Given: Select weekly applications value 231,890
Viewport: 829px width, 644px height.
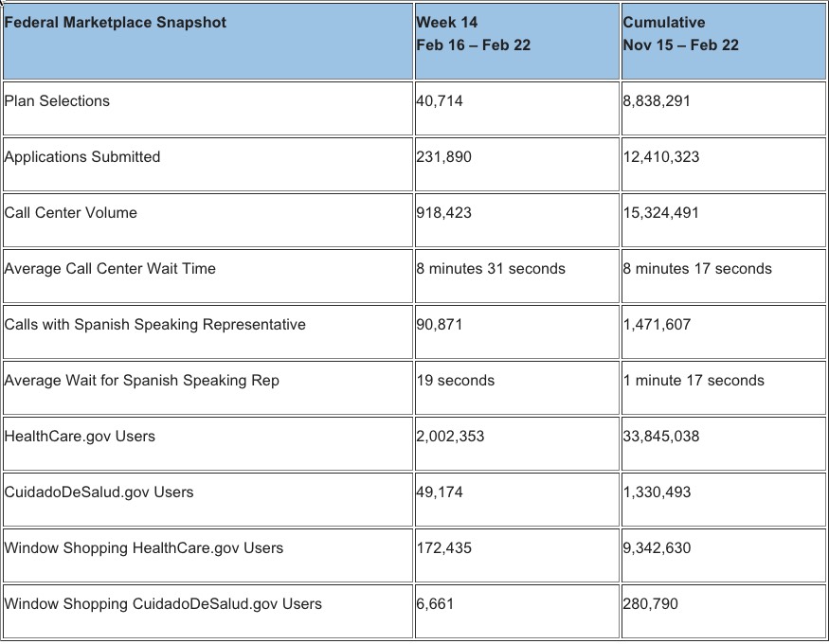Looking at the screenshot, I should [x=443, y=157].
